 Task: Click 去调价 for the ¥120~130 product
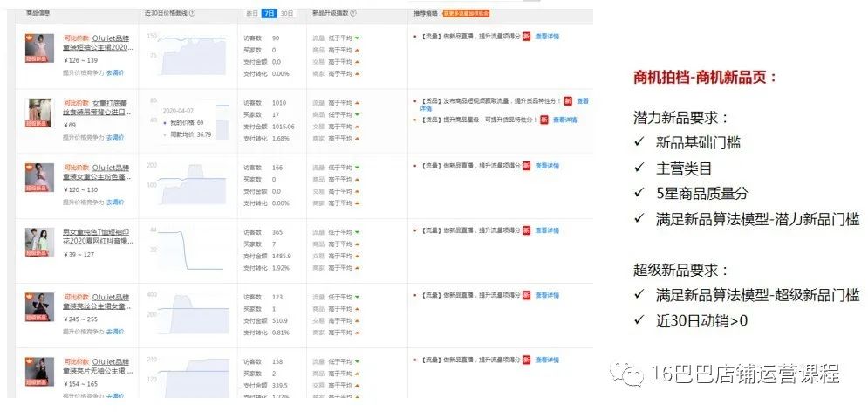tap(115, 203)
